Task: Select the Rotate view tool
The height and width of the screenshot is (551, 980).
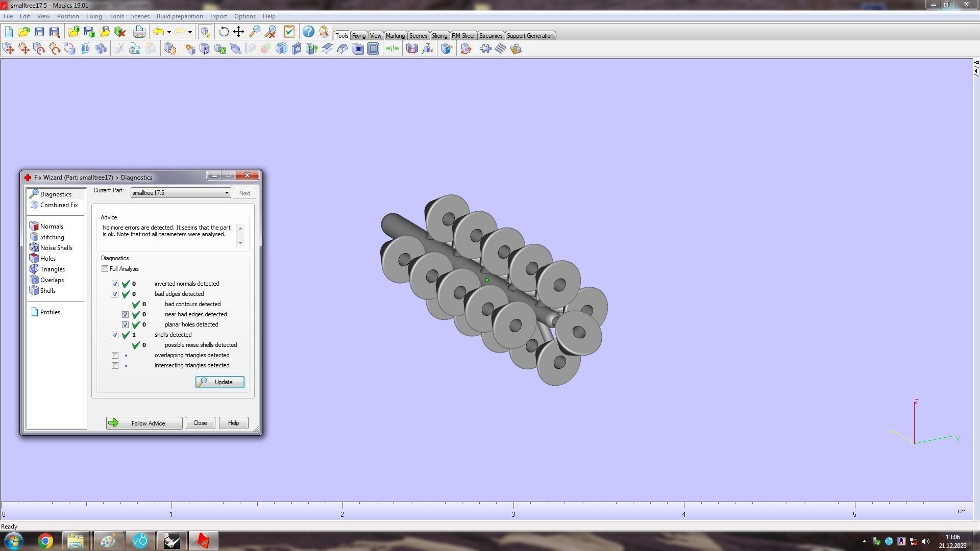Action: pos(224,32)
